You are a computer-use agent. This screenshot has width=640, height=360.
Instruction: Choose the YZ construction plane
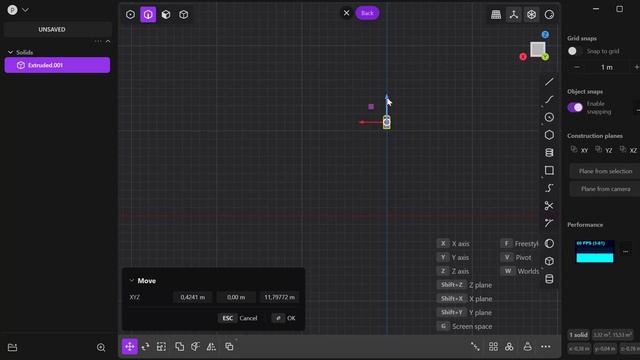(x=604, y=150)
